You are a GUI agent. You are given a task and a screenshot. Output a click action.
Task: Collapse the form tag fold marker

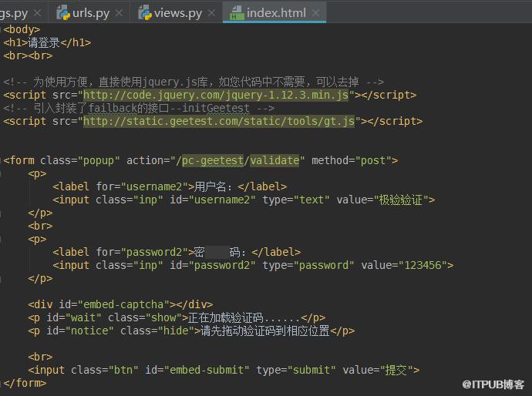click(1, 160)
